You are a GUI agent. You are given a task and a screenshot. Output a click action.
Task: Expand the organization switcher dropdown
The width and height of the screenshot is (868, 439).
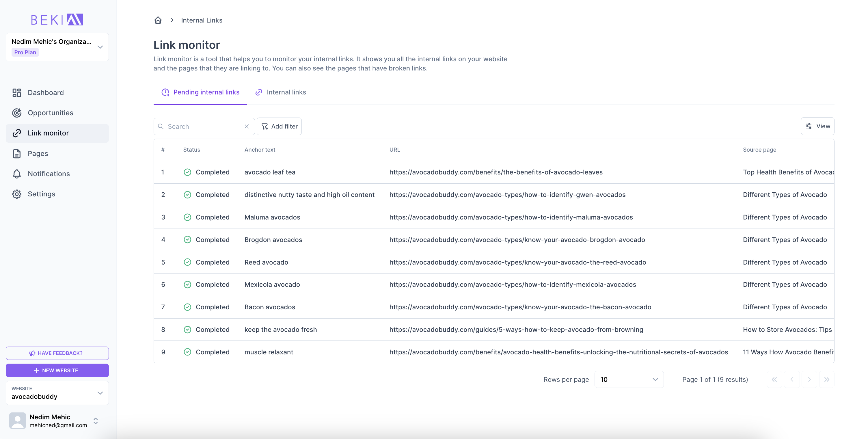click(100, 47)
